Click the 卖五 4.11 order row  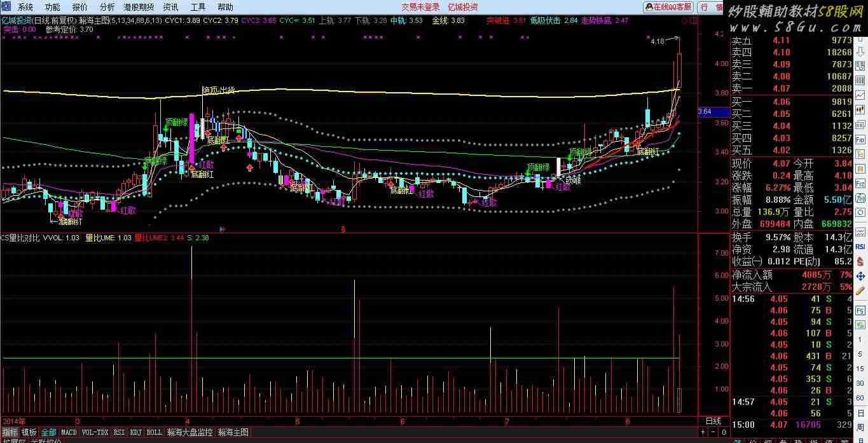pyautogui.click(x=792, y=40)
